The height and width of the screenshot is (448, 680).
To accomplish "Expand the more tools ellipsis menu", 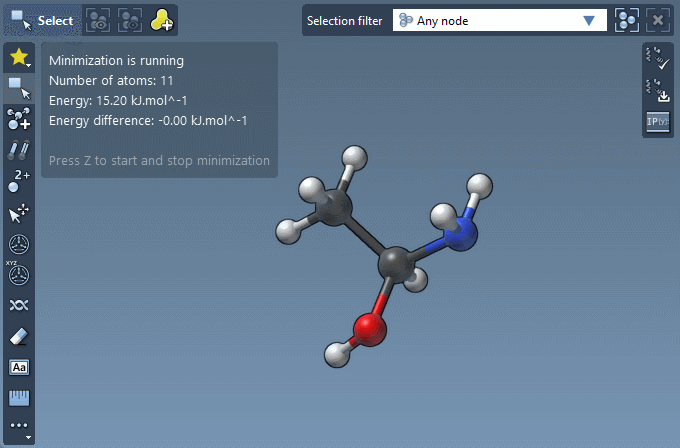I will pos(19,427).
